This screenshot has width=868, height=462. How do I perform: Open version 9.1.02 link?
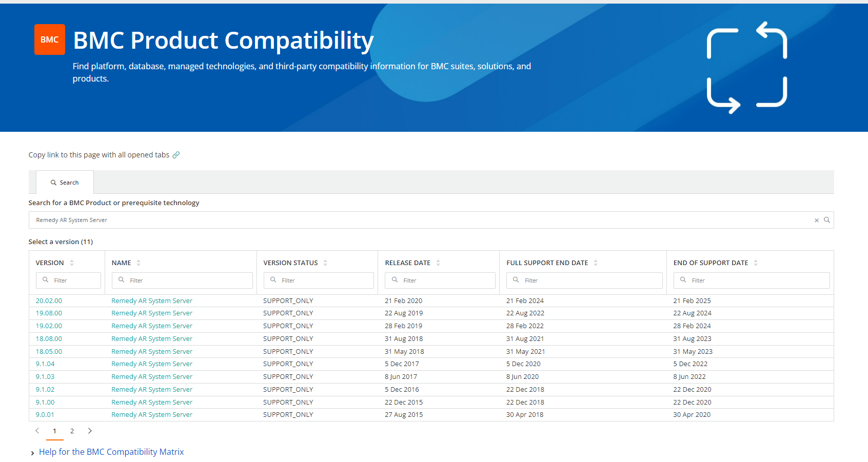(45, 389)
